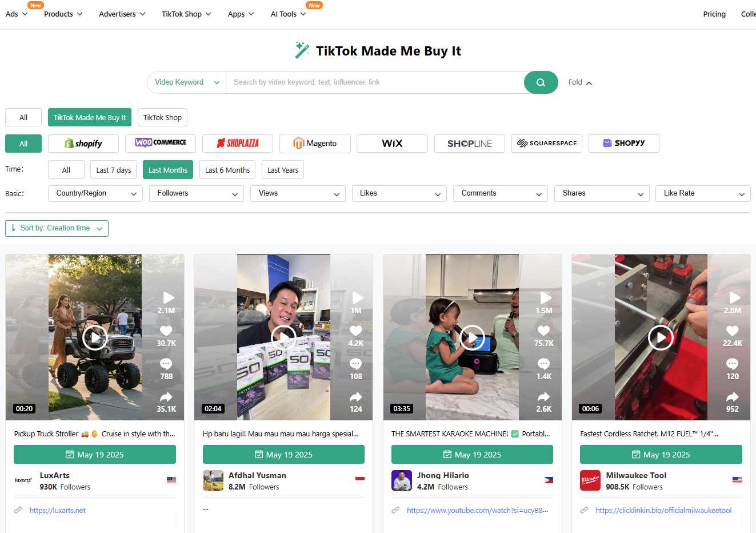756x533 pixels.
Task: Click Afdhal Yusman profile avatar
Action: click(213, 480)
